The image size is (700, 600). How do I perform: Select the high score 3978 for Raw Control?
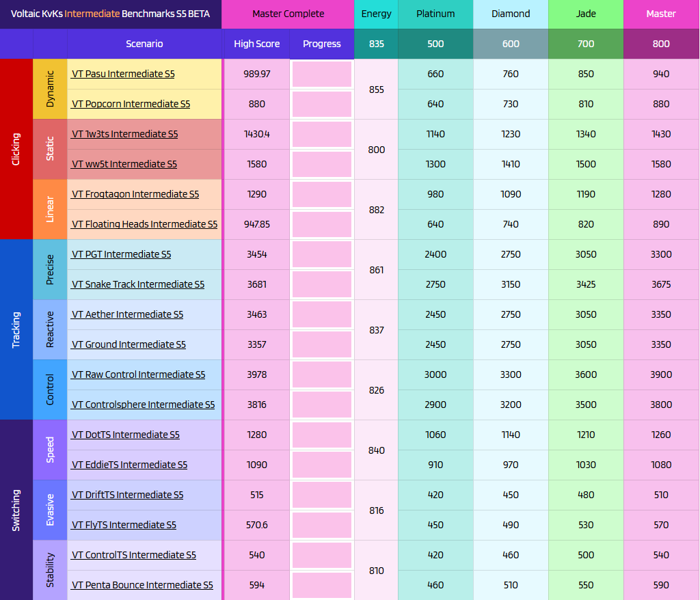coord(256,374)
